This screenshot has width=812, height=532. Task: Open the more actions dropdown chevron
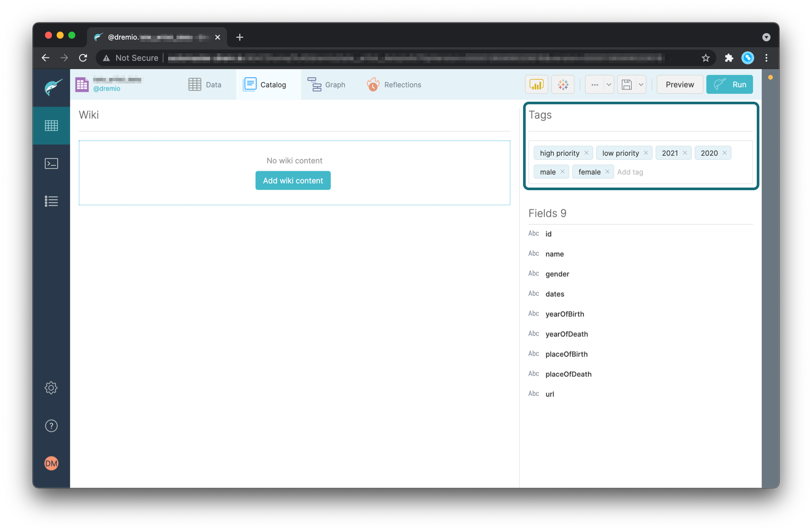pyautogui.click(x=609, y=84)
